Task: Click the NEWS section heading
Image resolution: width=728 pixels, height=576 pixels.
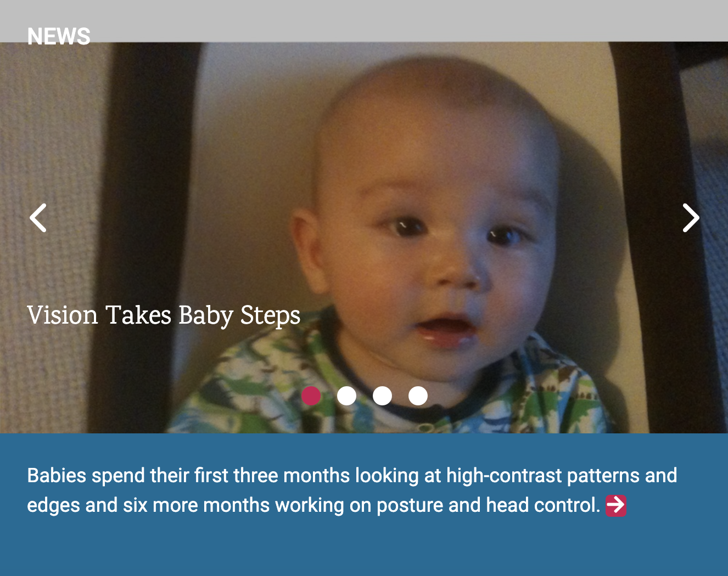Action: coord(59,37)
